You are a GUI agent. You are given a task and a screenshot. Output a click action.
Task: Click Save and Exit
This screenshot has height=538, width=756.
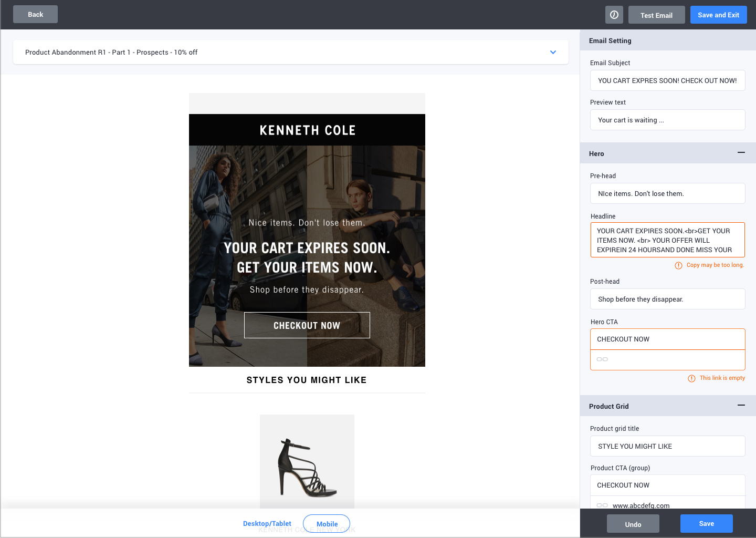[718, 15]
